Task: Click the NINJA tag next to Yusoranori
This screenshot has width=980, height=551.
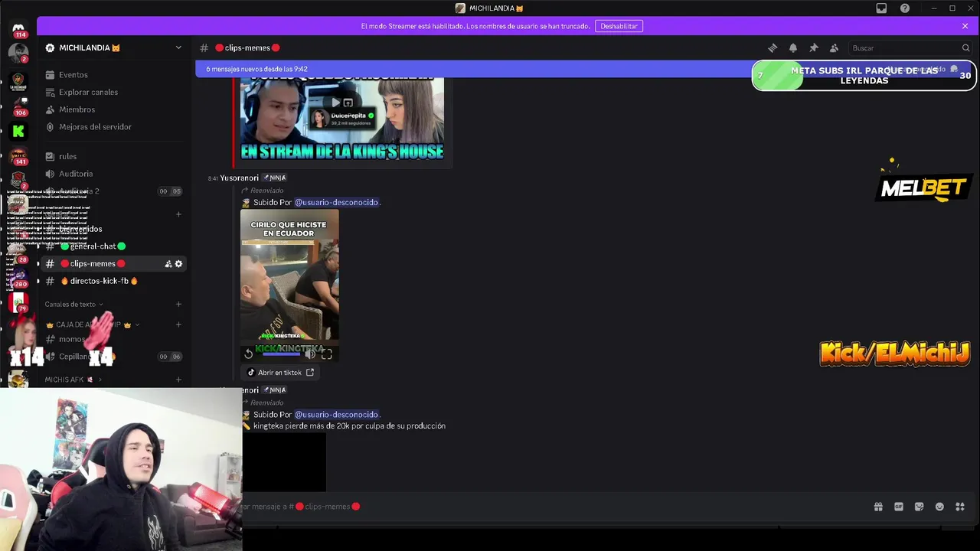Action: (x=275, y=178)
